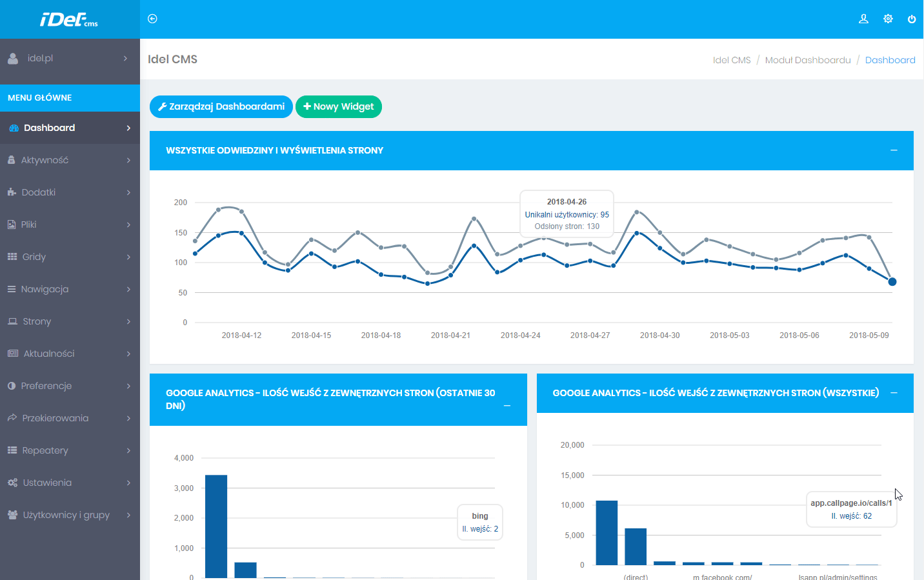
Task: Collapse the wejść (wszystkie) widget minus icon
Action: pyautogui.click(x=894, y=393)
